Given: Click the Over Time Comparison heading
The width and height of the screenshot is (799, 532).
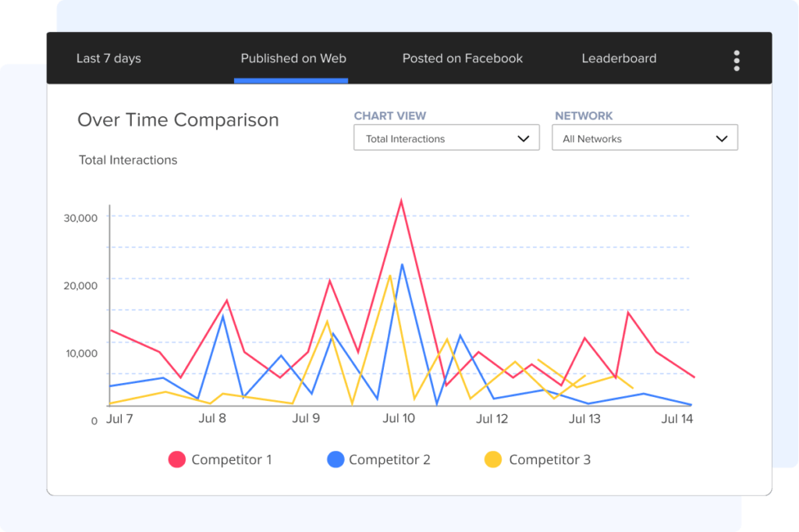Looking at the screenshot, I should [178, 120].
